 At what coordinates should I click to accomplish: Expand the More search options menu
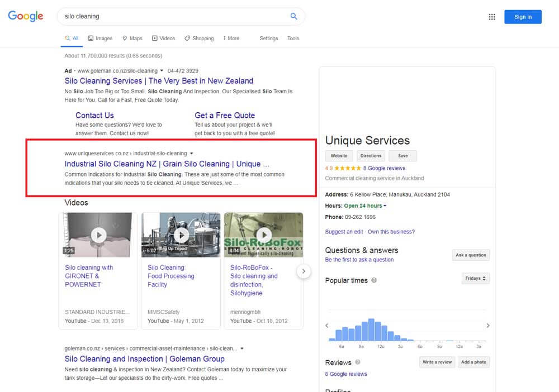coord(231,39)
